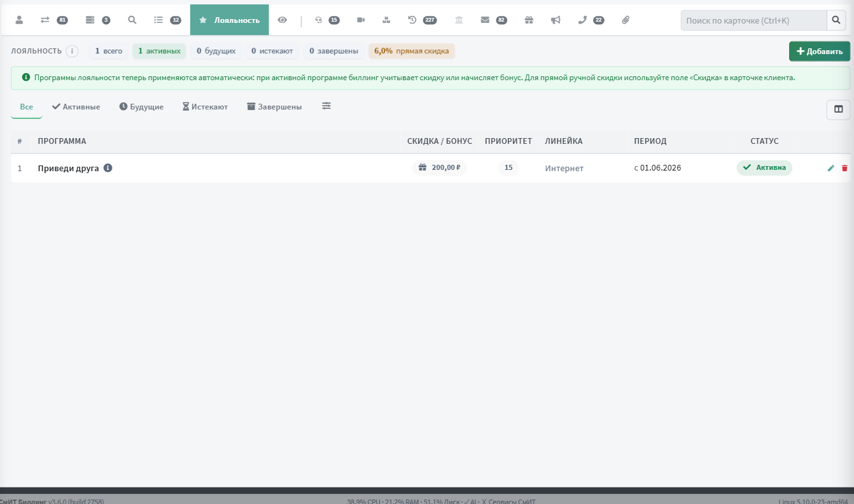Switch to the Активные filter tab
Viewport: 854px width, 504px height.
pyautogui.click(x=76, y=107)
